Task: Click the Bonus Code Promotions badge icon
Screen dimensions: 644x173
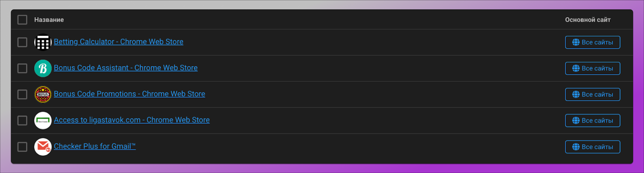Action: click(43, 94)
